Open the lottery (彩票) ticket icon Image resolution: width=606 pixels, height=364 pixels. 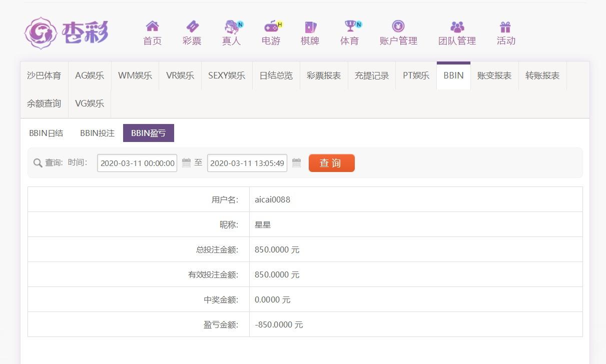pyautogui.click(x=192, y=26)
